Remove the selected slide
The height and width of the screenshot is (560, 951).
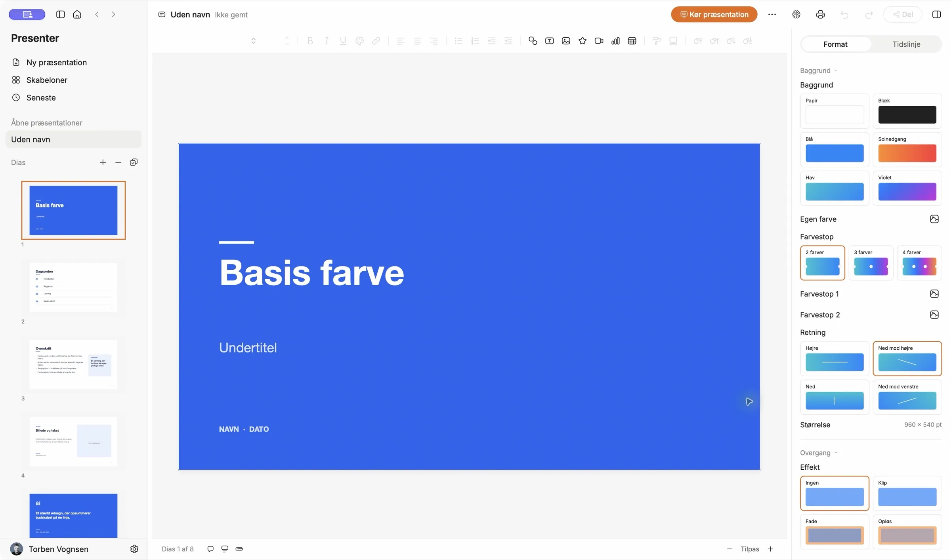tap(118, 162)
